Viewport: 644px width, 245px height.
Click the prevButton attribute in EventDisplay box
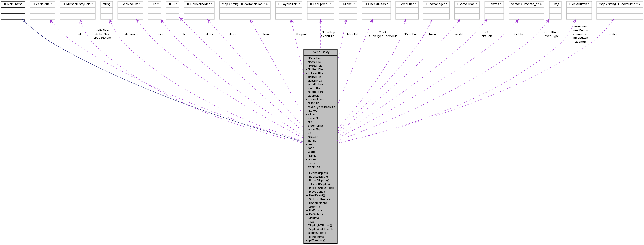[x=314, y=84]
